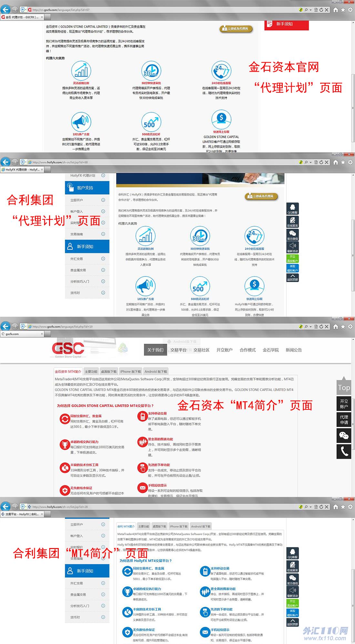
Task: Open search dropdown arrow in GSCFX 代理计划 address bar
Action: [x=310, y=10]
